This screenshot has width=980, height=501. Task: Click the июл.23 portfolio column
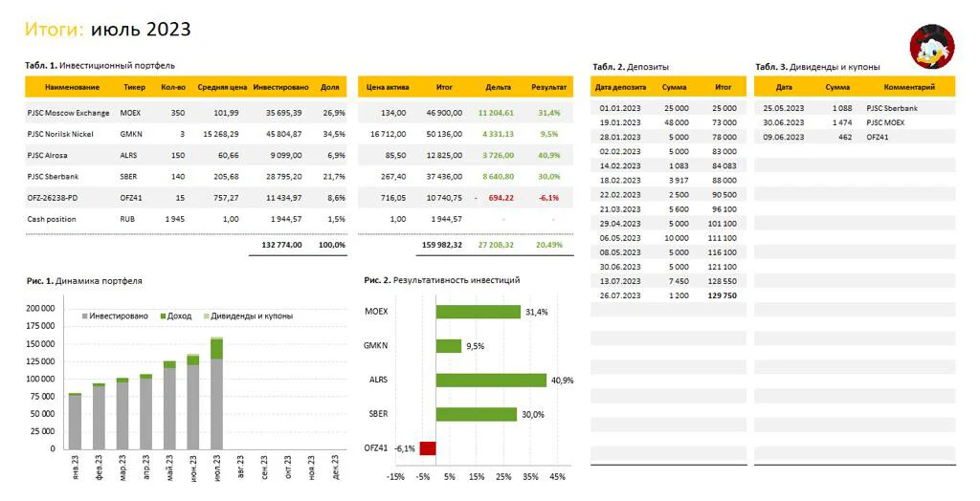point(217,394)
